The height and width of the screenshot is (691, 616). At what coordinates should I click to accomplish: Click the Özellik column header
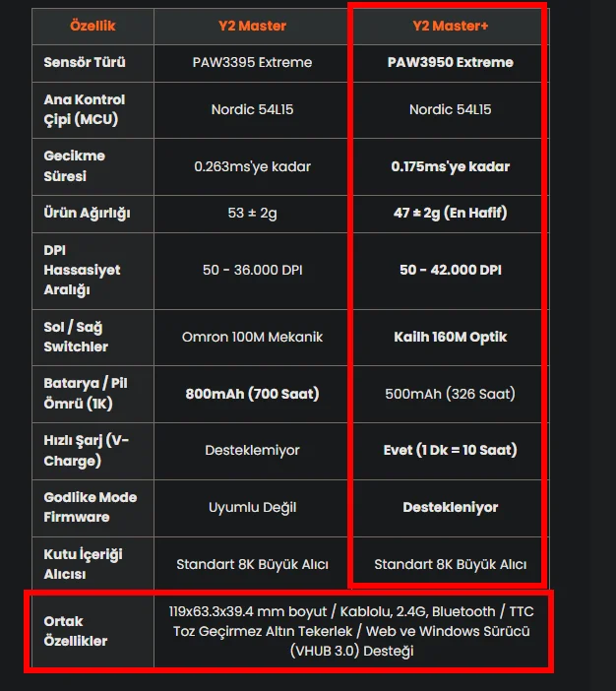[x=92, y=26]
